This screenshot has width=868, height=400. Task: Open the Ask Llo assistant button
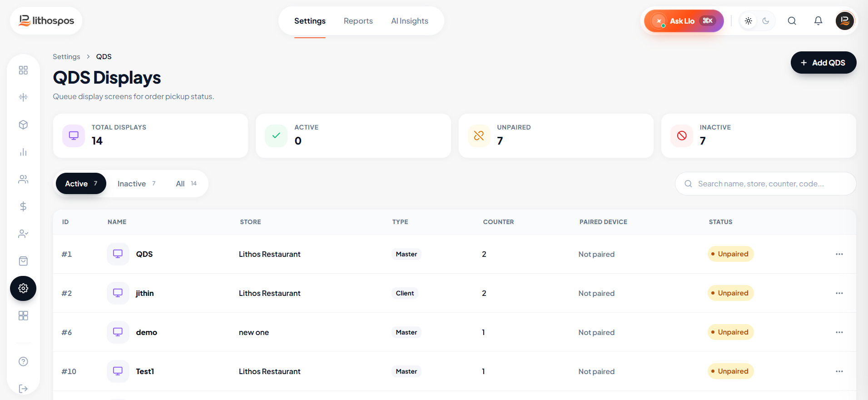point(684,21)
